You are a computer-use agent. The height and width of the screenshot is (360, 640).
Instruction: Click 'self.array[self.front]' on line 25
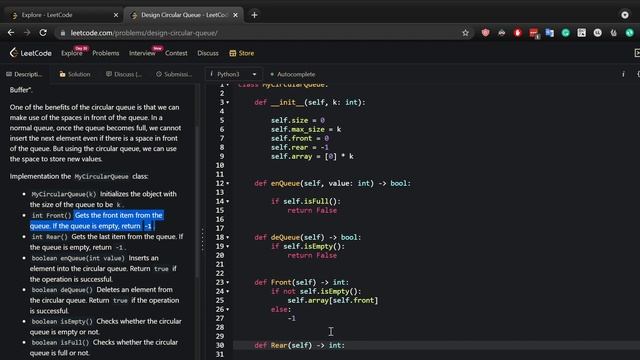click(x=333, y=300)
